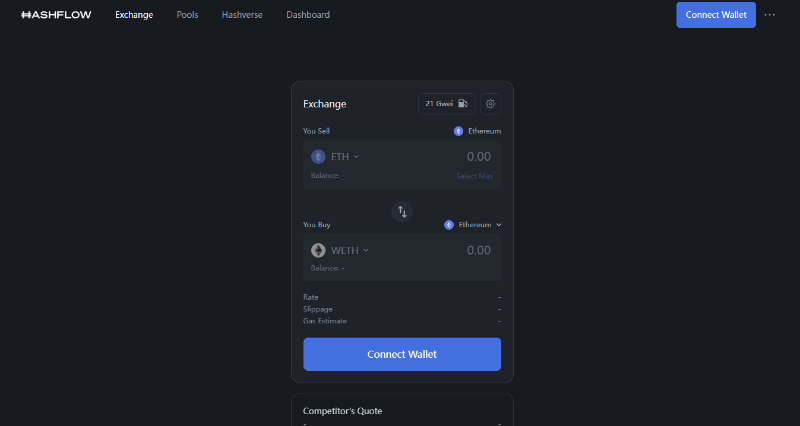800x426 pixels.
Task: Open exchange settings gear icon
Action: (490, 104)
